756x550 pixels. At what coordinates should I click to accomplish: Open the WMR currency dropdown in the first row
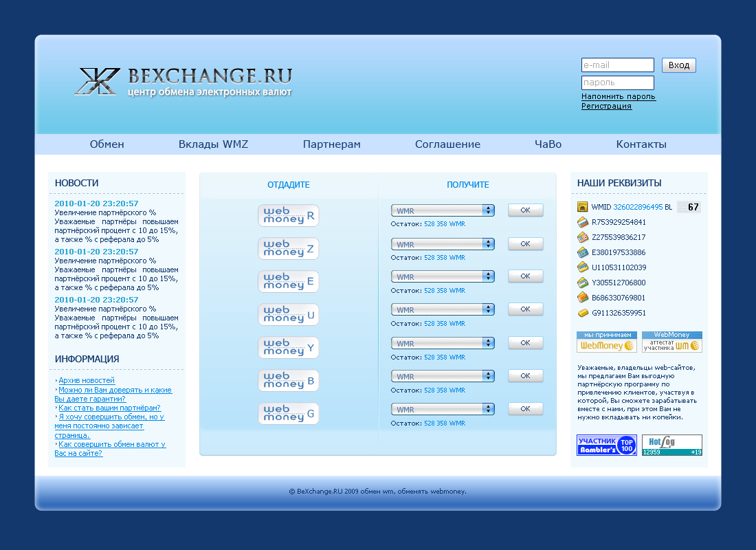pyautogui.click(x=442, y=210)
